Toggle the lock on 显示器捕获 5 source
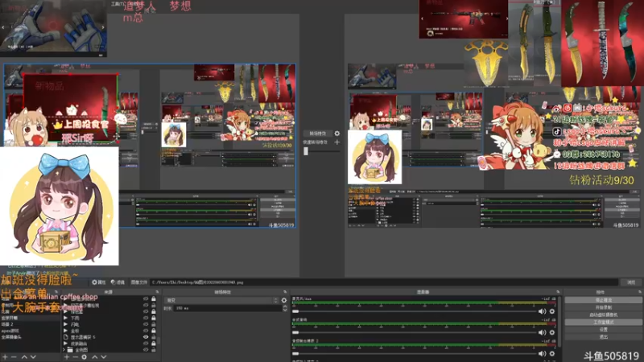Viewport: 644px width, 362px height. click(x=154, y=337)
